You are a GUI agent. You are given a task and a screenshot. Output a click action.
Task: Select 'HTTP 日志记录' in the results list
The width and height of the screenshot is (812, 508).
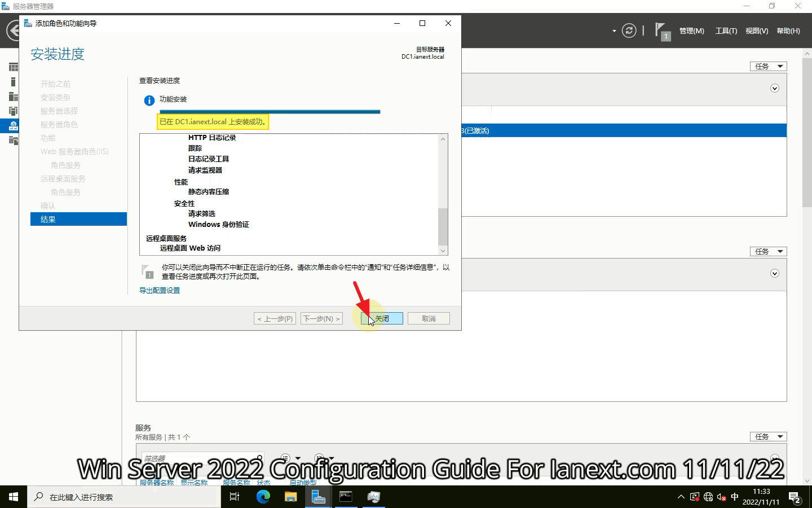tap(212, 138)
